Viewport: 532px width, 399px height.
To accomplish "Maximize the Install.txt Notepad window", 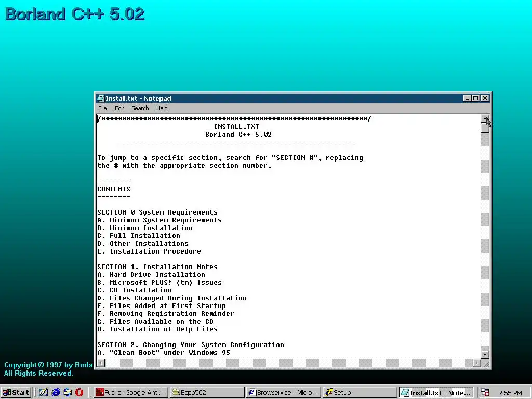I will [476, 98].
